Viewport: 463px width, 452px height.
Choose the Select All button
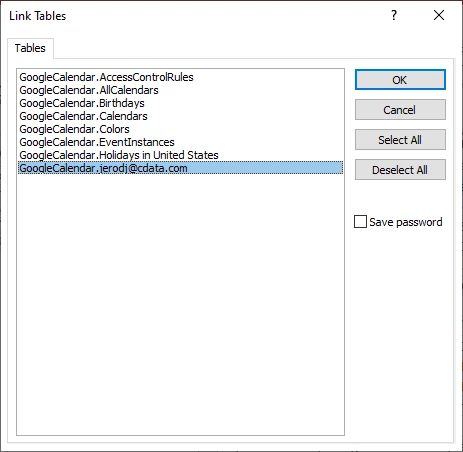pyautogui.click(x=400, y=140)
